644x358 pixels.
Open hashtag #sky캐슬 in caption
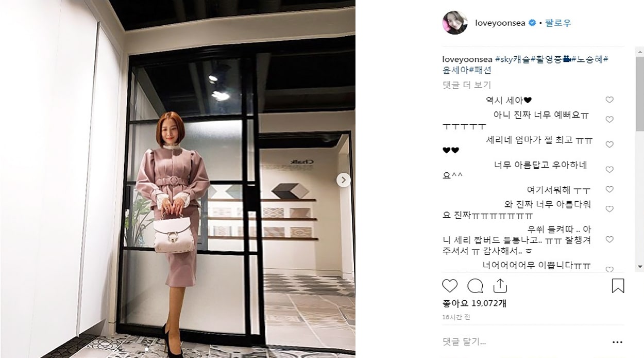point(512,59)
